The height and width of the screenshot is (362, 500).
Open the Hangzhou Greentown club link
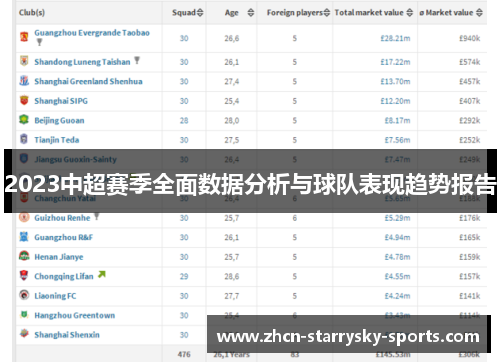(x=75, y=315)
